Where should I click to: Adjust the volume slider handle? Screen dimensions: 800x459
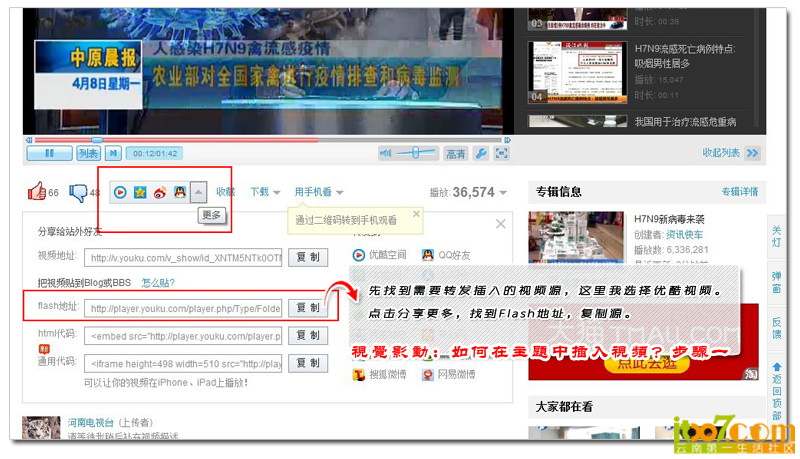click(x=416, y=152)
